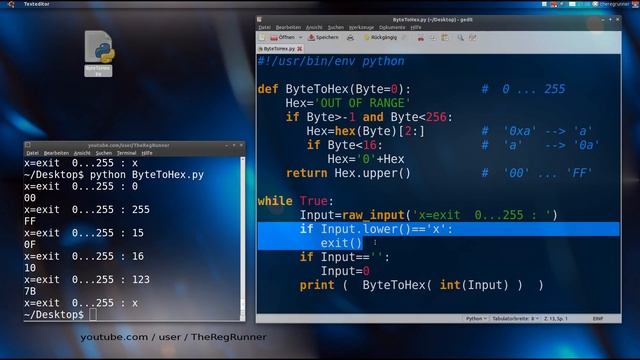640x360 pixels.
Task: Click the 'def ByteToHex(Byte=0):' line in editor
Action: click(x=334, y=89)
